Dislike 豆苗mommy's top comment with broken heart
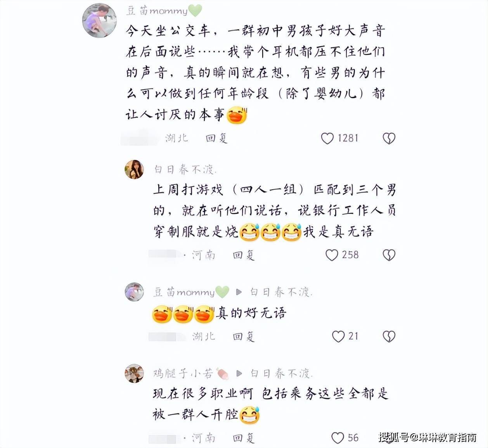Viewport: 488px width, 448px height. click(389, 138)
